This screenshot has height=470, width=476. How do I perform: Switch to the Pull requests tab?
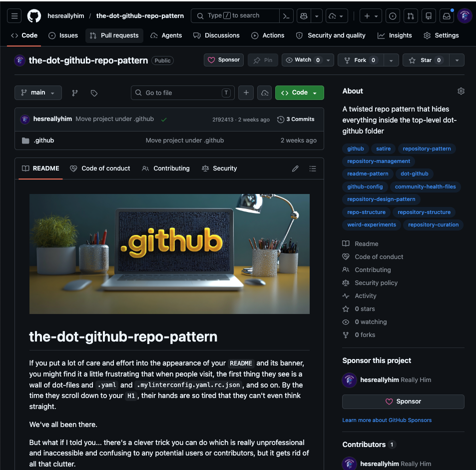point(114,35)
